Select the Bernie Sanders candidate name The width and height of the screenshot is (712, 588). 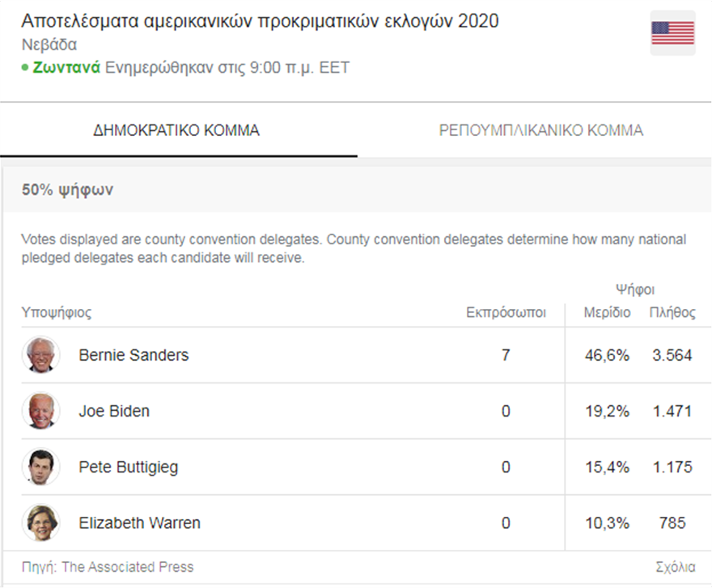click(x=133, y=355)
